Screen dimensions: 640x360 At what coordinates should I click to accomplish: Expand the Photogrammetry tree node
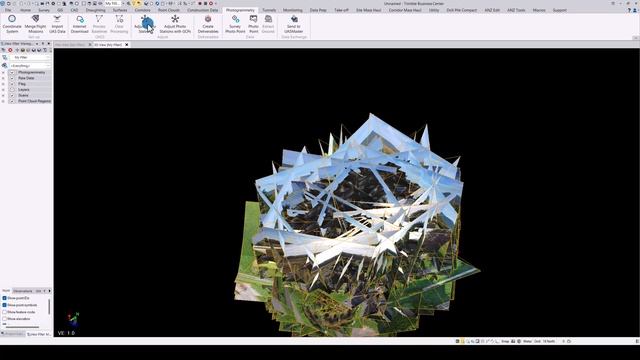click(x=3, y=72)
